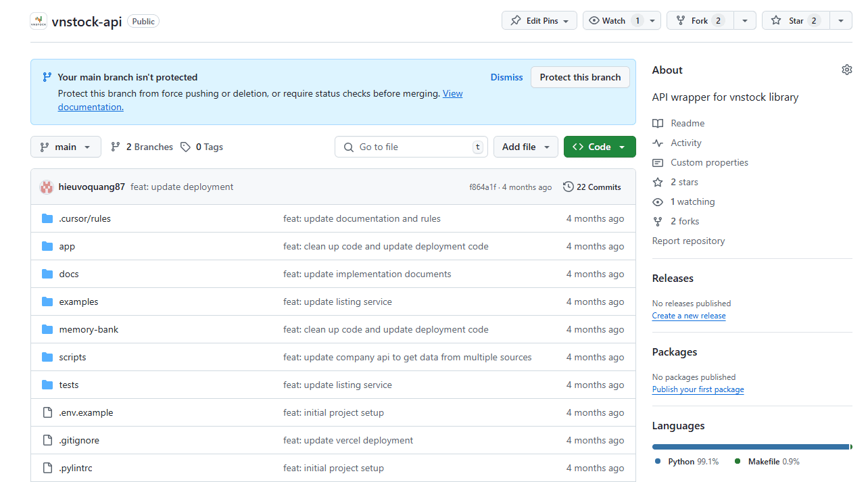Click the tags icon showing 0 Tags

coord(186,147)
